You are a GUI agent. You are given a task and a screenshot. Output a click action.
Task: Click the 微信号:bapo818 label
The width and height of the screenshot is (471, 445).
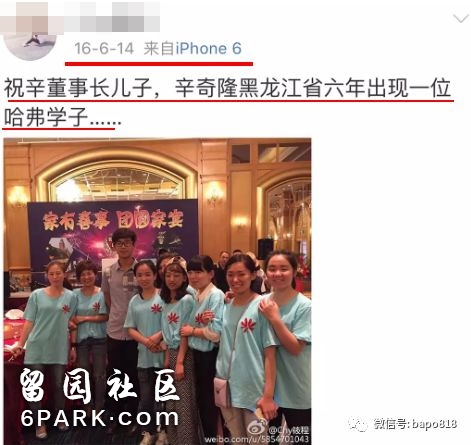[x=415, y=424]
